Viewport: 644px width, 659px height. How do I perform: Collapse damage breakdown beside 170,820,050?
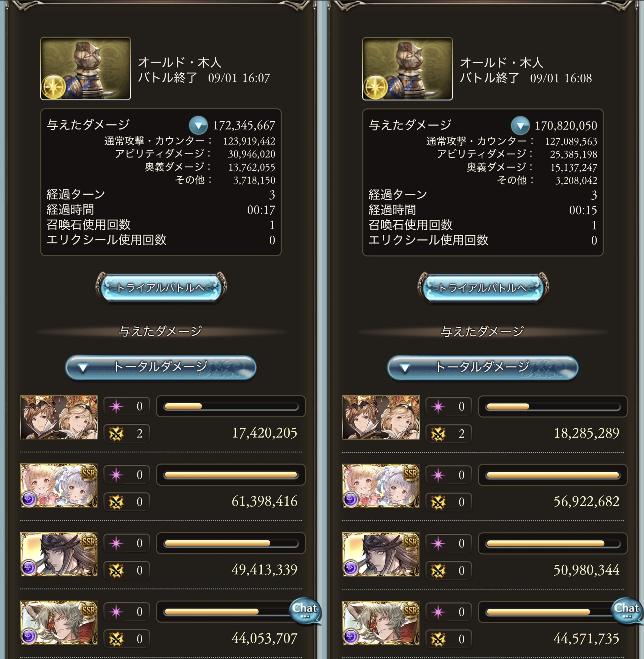click(x=520, y=125)
